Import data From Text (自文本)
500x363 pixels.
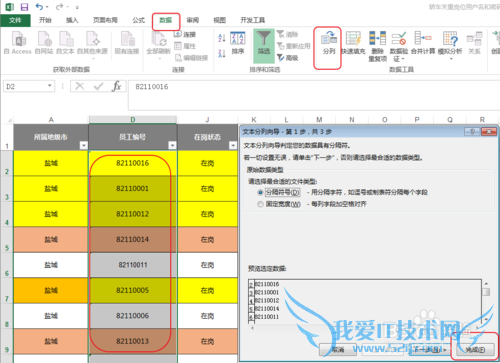pyautogui.click(x=65, y=43)
